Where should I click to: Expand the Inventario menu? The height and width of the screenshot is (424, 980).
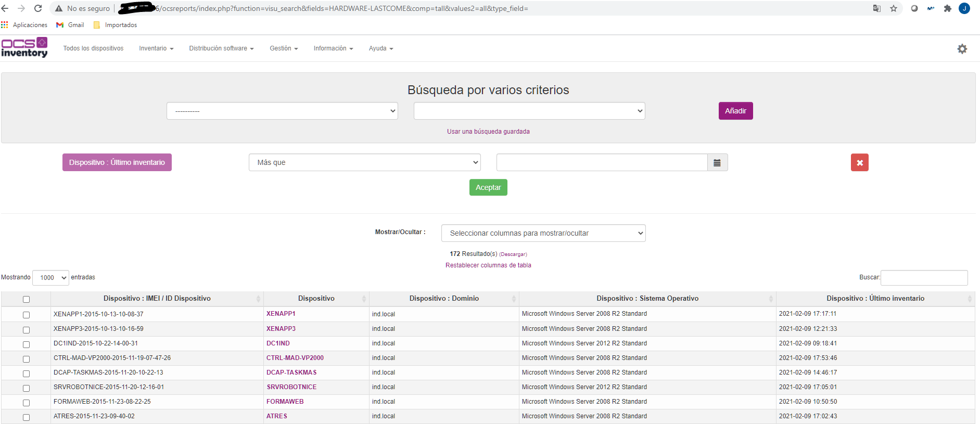tap(156, 48)
